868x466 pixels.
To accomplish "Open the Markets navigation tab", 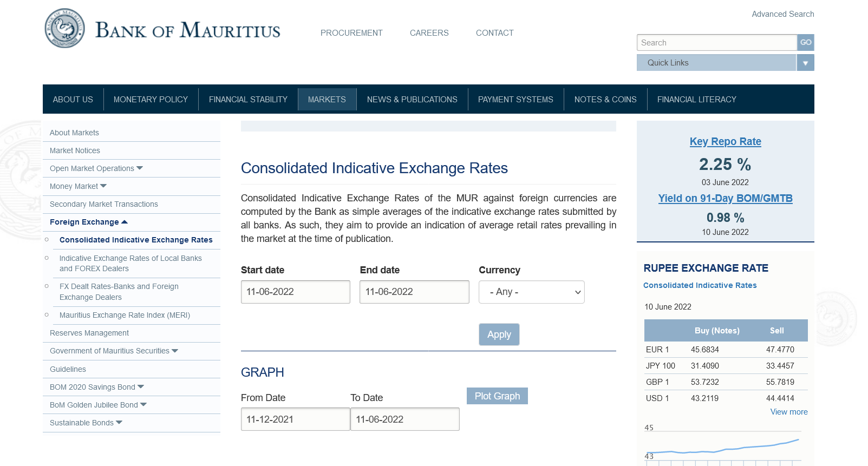I will point(327,100).
